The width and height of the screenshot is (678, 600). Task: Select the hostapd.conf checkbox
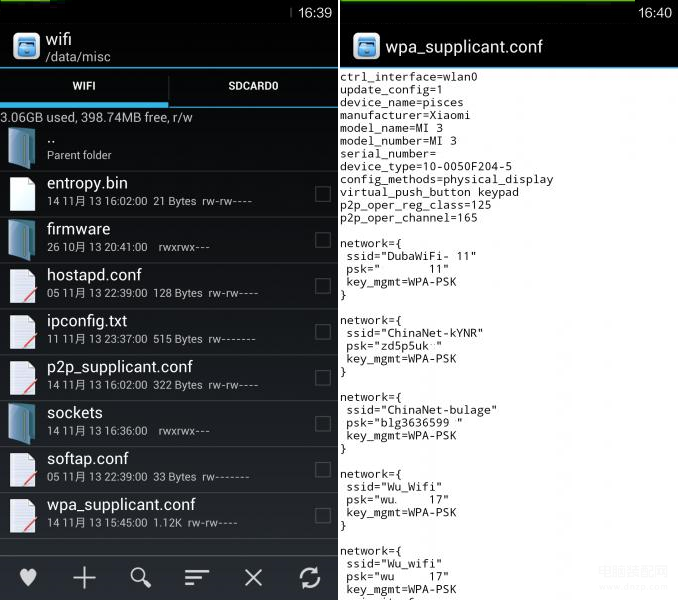[323, 286]
